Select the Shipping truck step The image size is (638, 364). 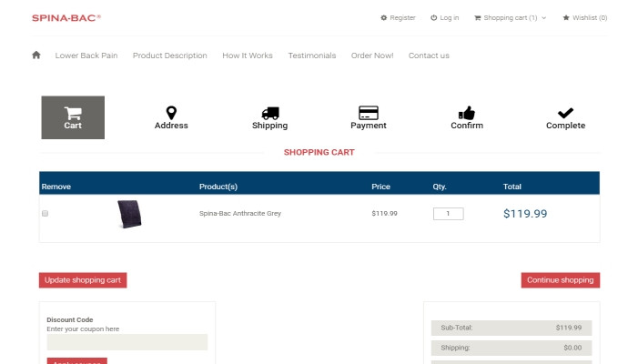pos(269,117)
